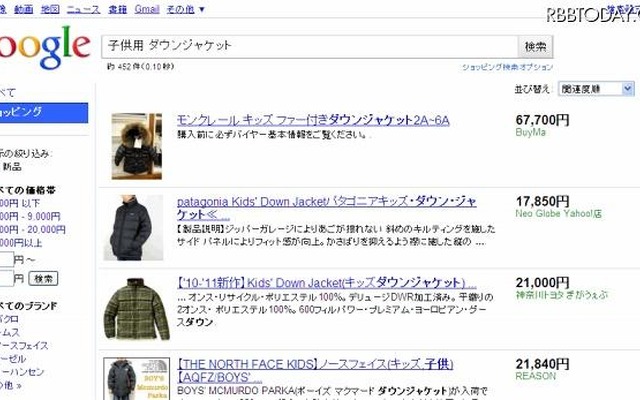Open the 地図 link in top navigation
The image size is (640, 400).
[x=50, y=9]
